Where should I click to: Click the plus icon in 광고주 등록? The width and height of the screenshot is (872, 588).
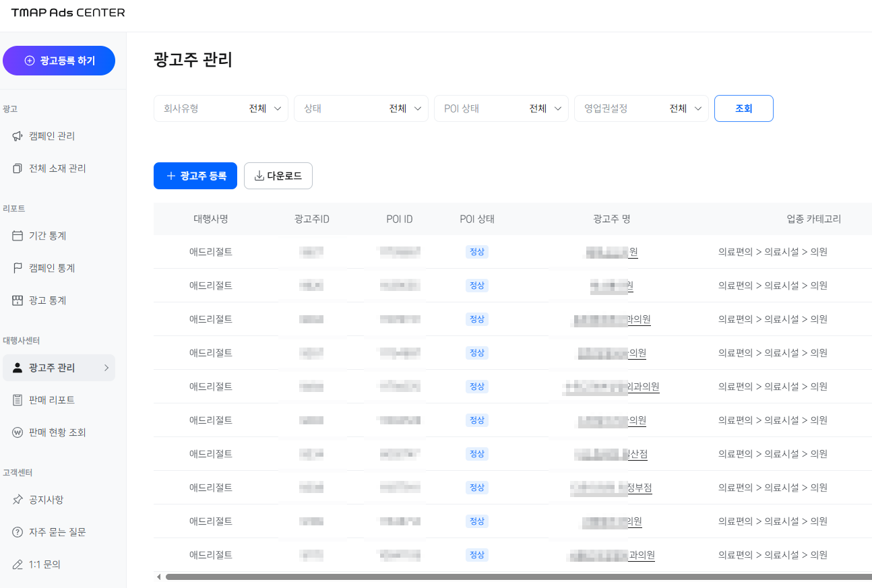pos(171,176)
